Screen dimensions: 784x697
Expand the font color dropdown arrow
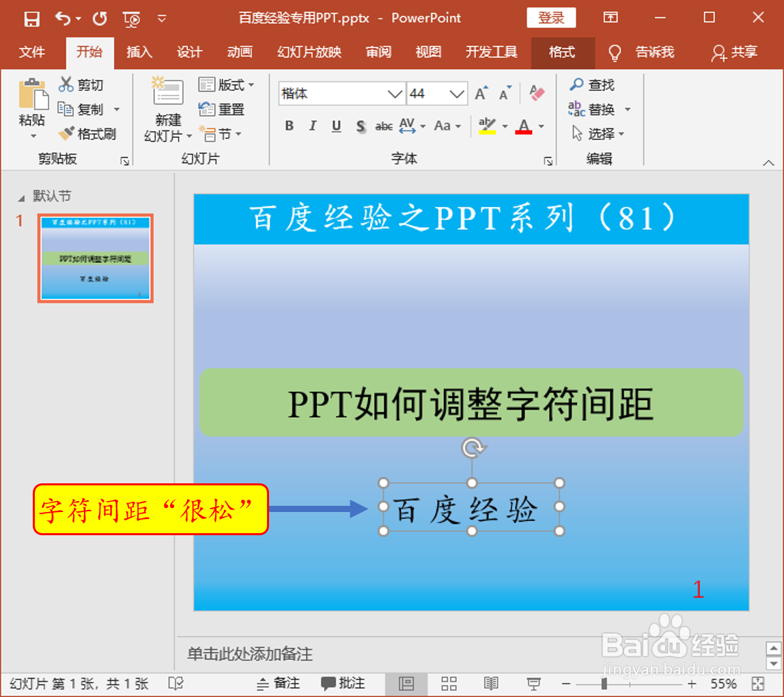coord(542,126)
